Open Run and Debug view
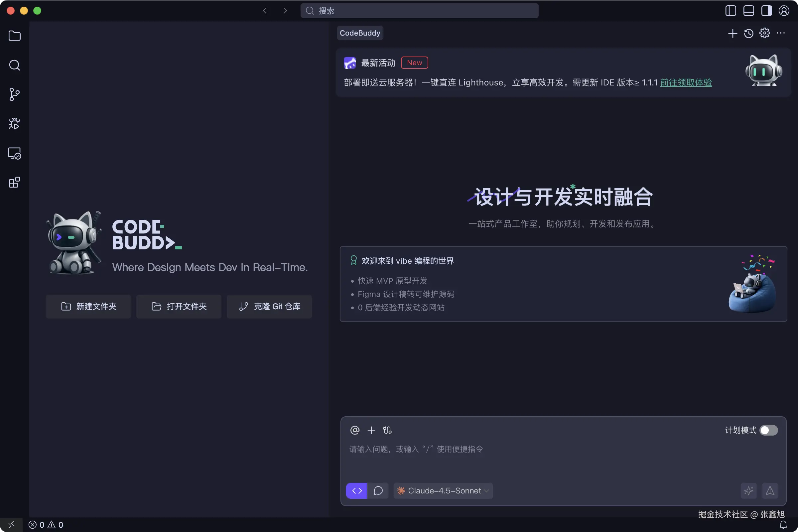 pyautogui.click(x=15, y=123)
